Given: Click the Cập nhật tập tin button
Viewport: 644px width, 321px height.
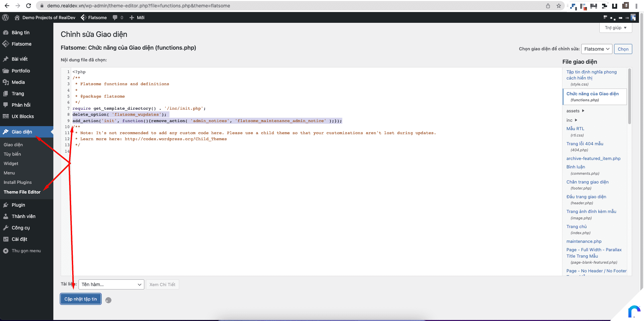Looking at the screenshot, I should 81,299.
